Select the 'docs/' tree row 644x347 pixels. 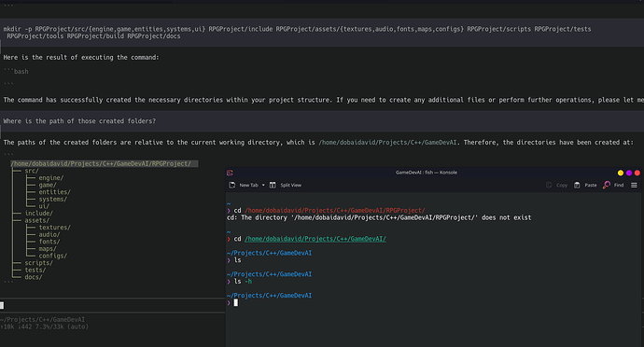coord(34,277)
